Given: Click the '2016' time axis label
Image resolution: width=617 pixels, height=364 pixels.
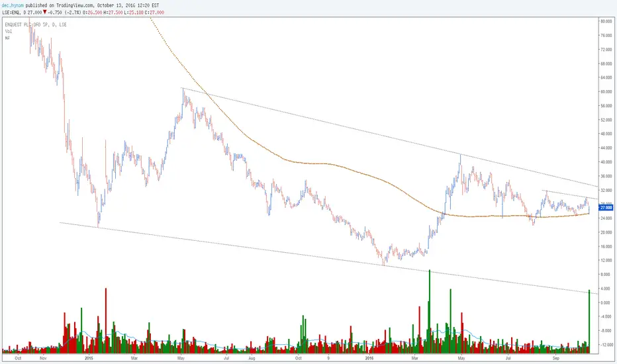Looking at the screenshot, I should 369,358.
